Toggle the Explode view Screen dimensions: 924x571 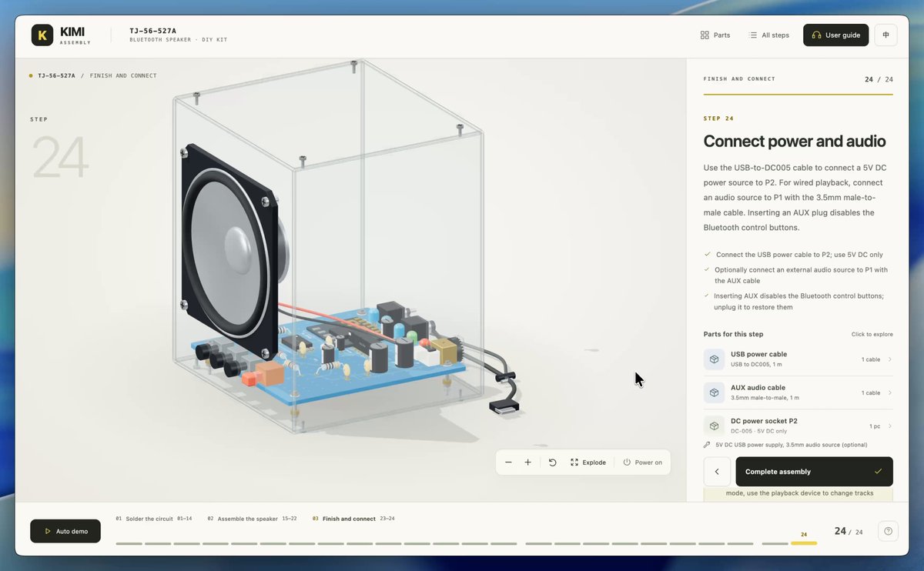point(588,462)
